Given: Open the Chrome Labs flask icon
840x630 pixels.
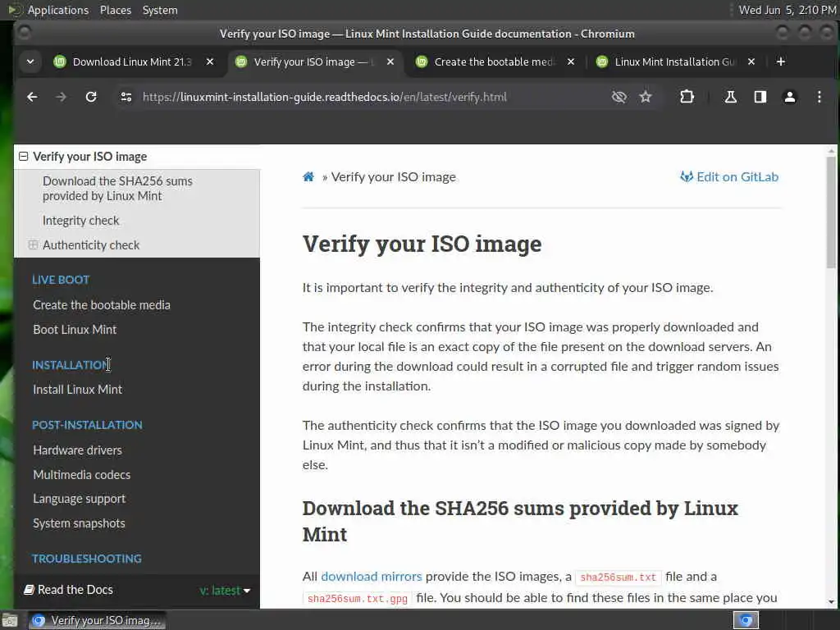Looking at the screenshot, I should coord(730,97).
